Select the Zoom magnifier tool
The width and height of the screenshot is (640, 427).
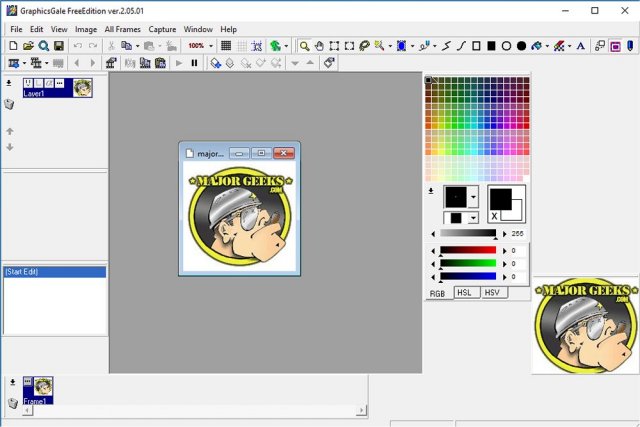point(305,46)
